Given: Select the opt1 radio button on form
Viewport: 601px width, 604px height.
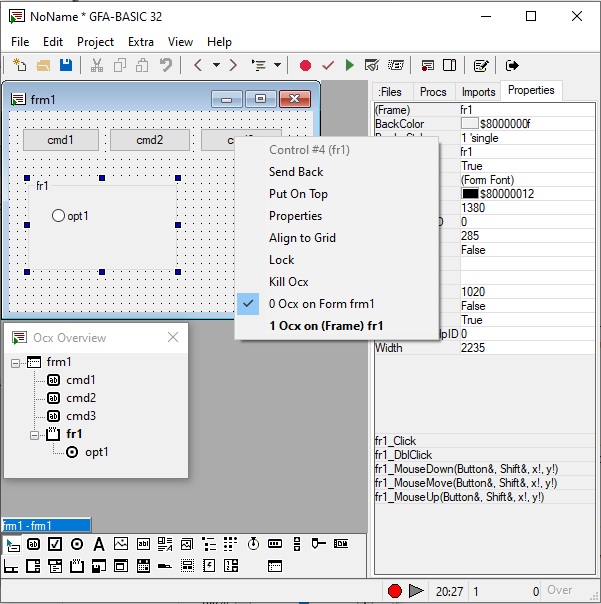Looking at the screenshot, I should (59, 216).
